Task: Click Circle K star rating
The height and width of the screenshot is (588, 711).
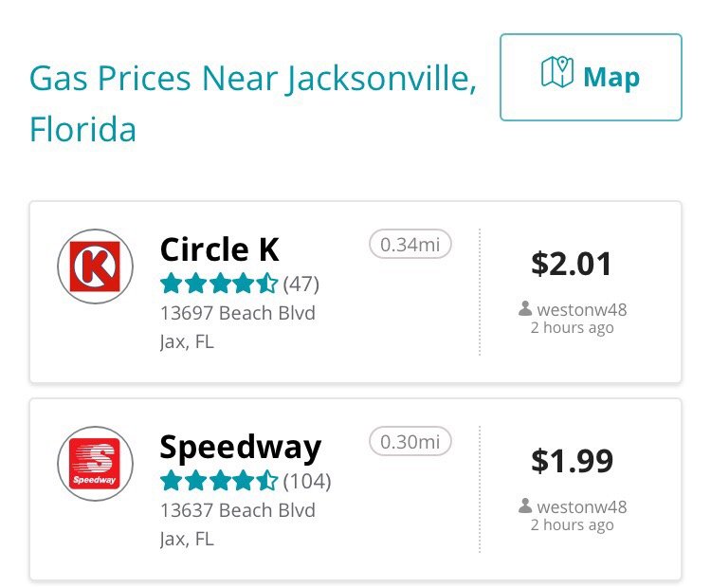Action: click(219, 284)
